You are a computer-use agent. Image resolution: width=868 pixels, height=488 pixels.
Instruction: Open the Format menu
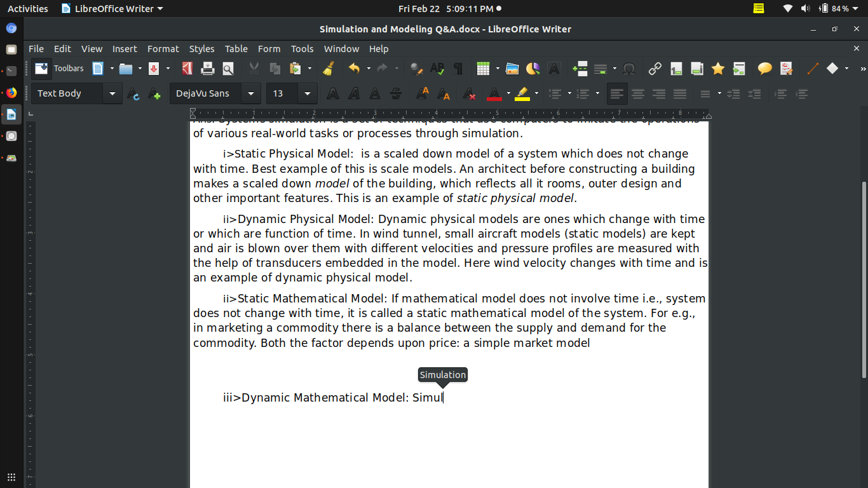point(163,49)
